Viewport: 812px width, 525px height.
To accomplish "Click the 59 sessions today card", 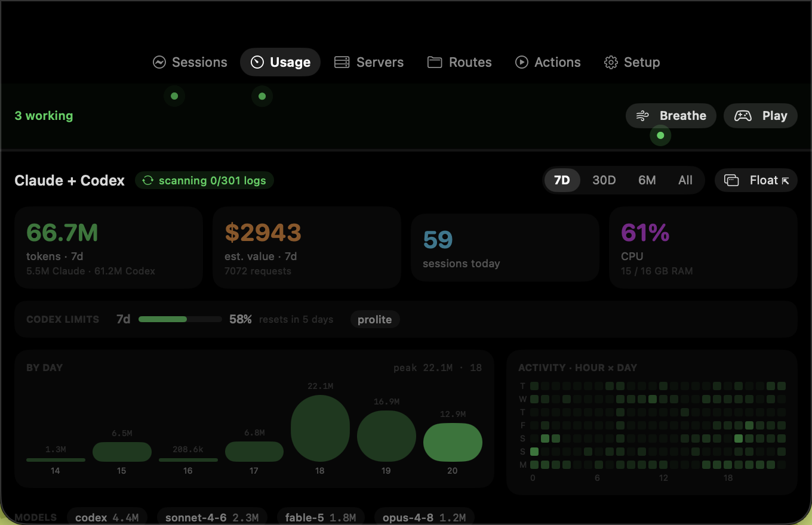I will (505, 248).
